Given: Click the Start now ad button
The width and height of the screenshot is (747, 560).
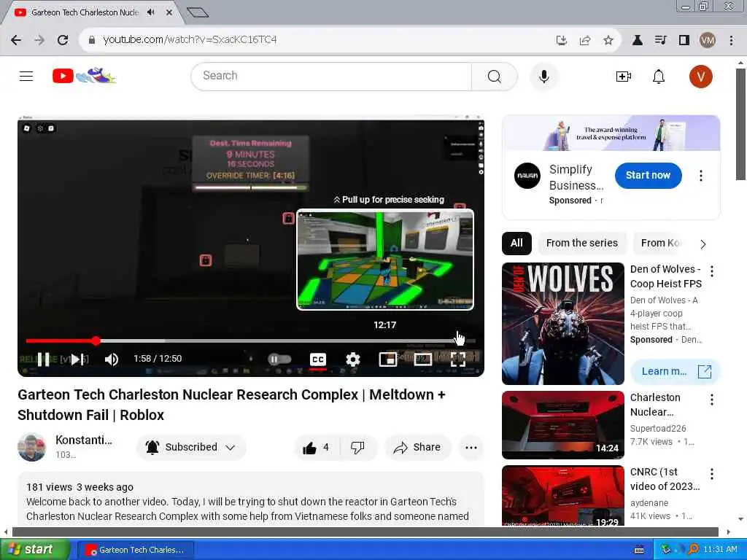Looking at the screenshot, I should (x=648, y=175).
